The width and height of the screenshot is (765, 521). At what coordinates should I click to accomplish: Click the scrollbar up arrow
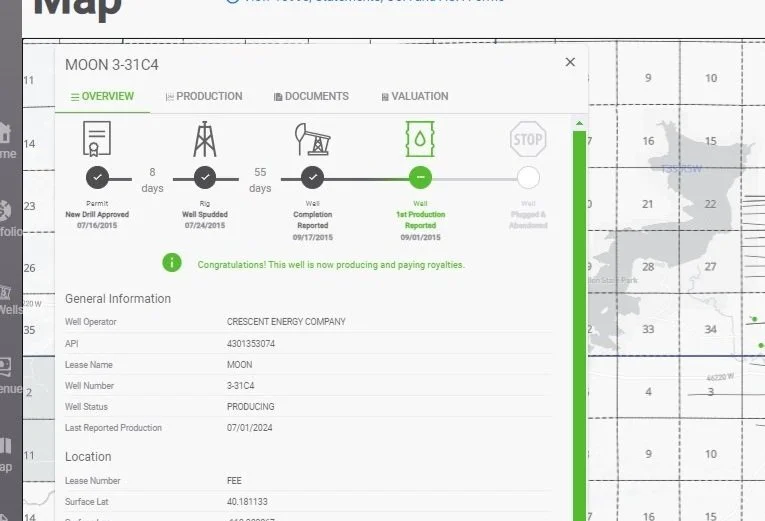click(579, 124)
